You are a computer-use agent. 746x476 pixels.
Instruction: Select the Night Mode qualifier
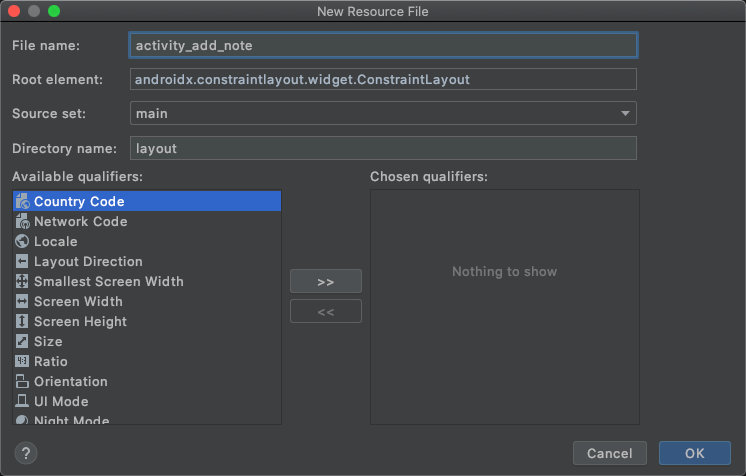(x=71, y=420)
